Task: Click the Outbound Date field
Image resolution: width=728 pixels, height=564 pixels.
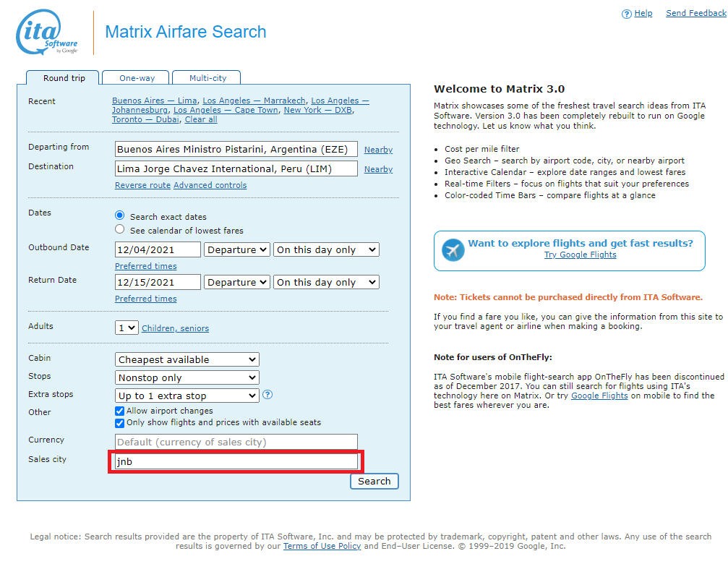Action: [158, 249]
